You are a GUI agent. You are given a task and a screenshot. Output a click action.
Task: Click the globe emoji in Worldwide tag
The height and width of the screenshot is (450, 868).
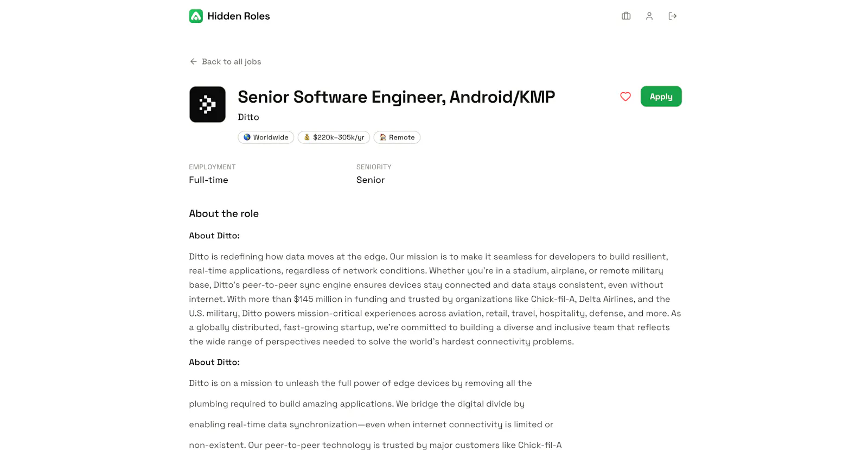point(247,137)
